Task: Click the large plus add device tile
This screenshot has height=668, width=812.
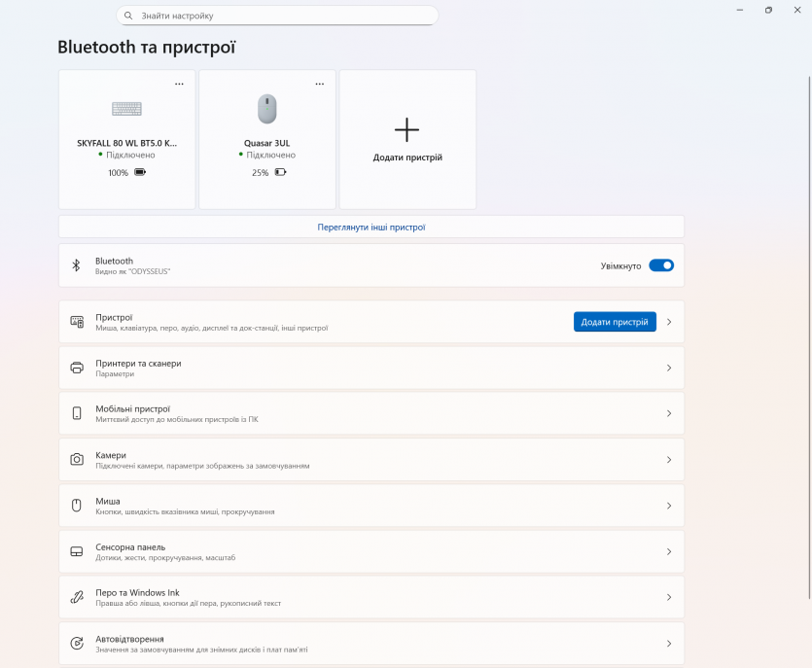Action: coord(407,139)
